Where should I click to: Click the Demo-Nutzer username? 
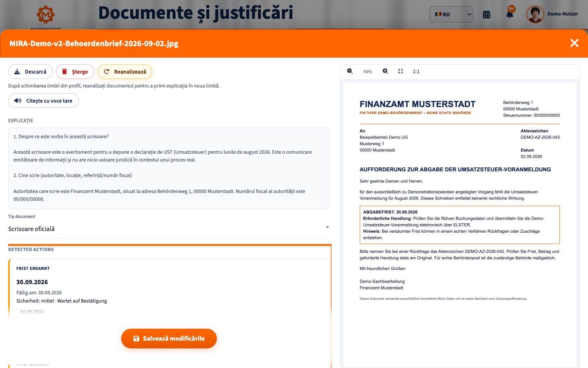pyautogui.click(x=563, y=14)
